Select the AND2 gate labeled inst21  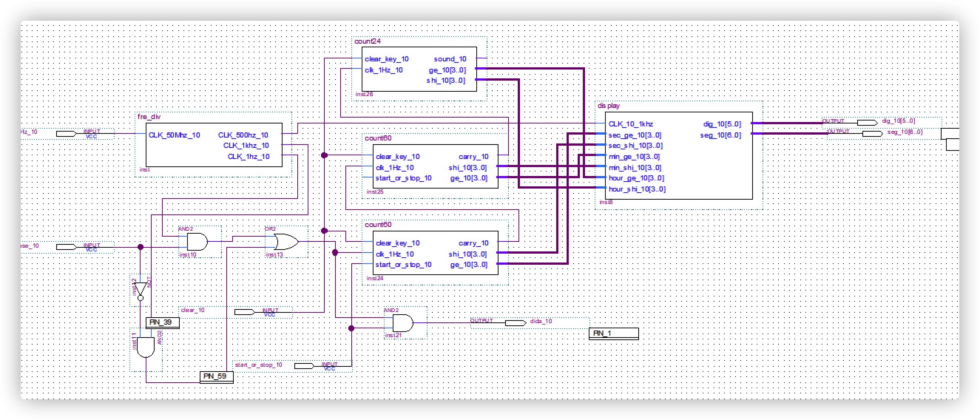pos(402,323)
